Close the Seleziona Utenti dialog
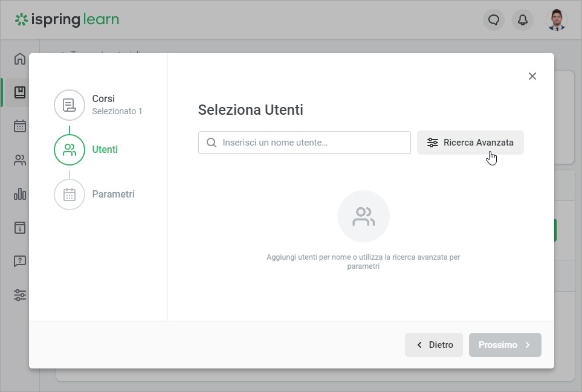This screenshot has width=582, height=392. [x=532, y=76]
